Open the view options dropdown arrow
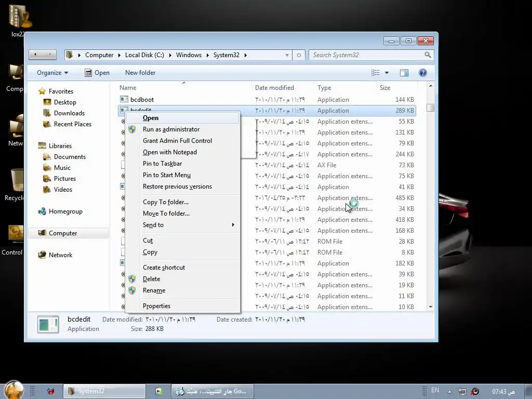Screen dimensions: 532x399 (x=387, y=73)
